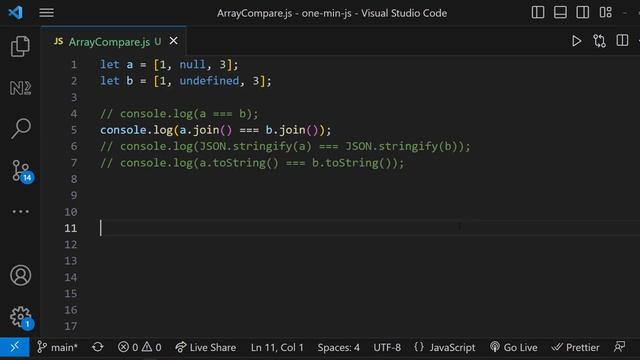
Task: Change indentation via Spaces: 4
Action: (x=338, y=347)
